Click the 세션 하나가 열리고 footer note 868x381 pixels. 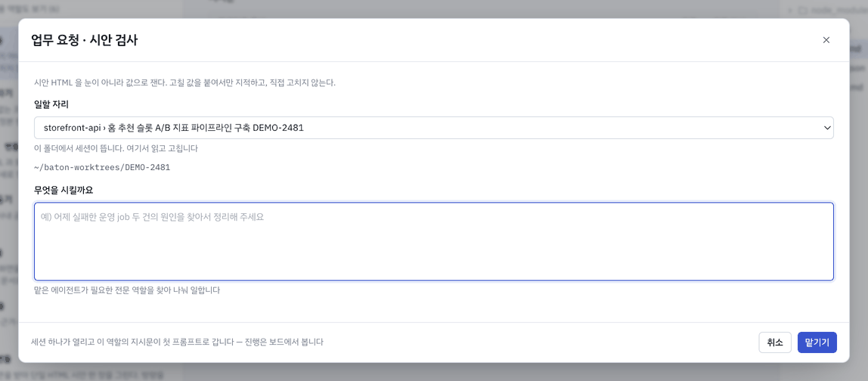tap(177, 342)
